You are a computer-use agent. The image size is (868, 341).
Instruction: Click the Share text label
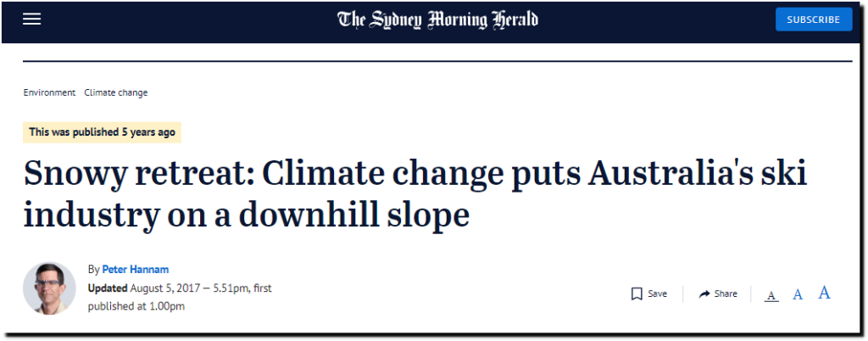pyautogui.click(x=726, y=294)
